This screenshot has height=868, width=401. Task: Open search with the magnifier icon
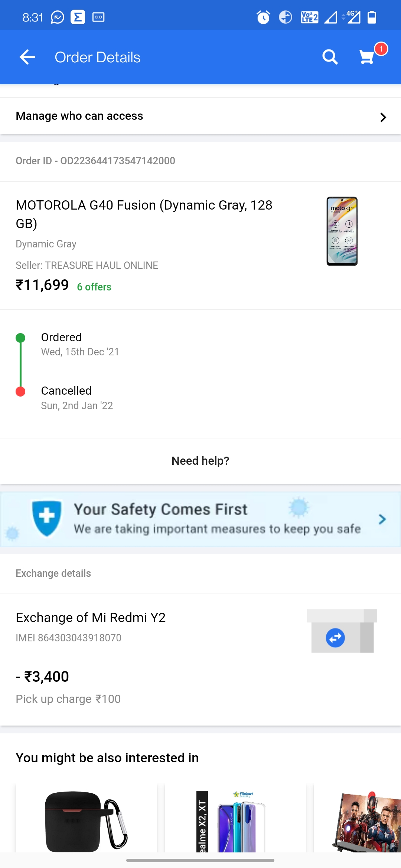pyautogui.click(x=330, y=57)
